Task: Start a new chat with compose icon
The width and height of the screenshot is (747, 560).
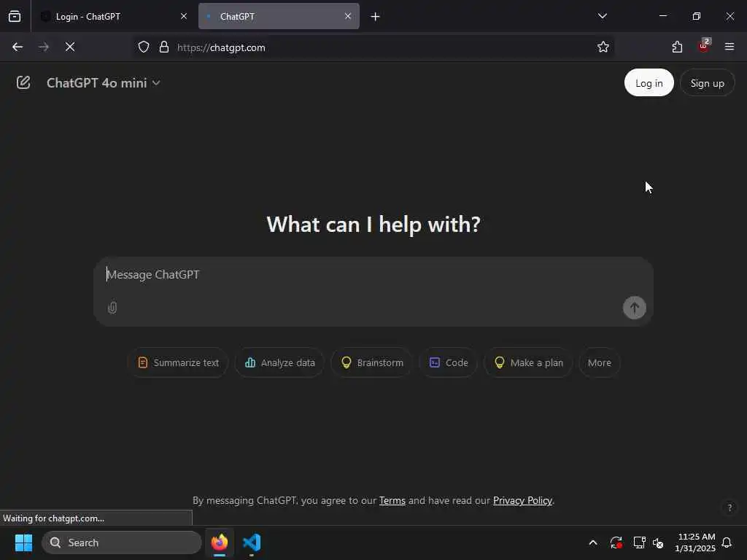Action: click(x=23, y=83)
